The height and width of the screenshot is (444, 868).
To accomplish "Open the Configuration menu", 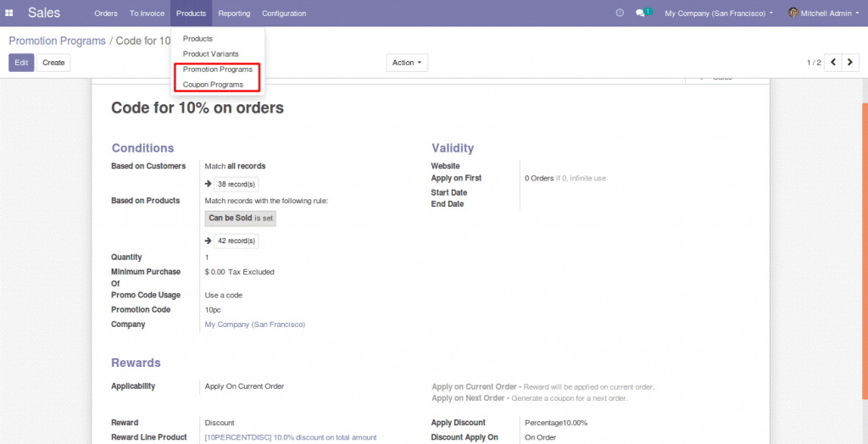I will click(x=284, y=14).
